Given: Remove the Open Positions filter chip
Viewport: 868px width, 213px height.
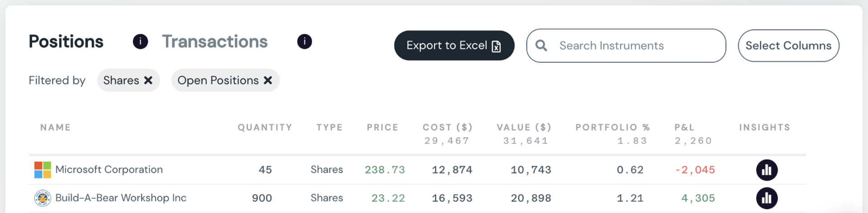Looking at the screenshot, I should tap(268, 80).
